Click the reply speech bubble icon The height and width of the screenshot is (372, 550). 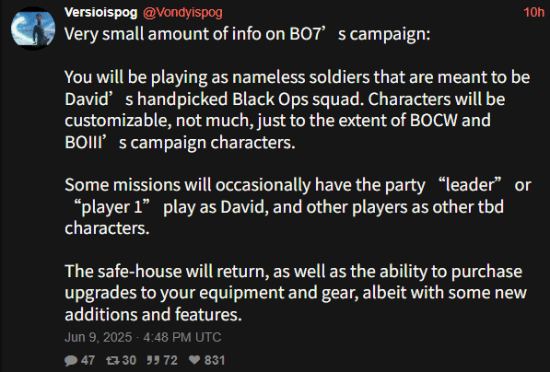(x=71, y=360)
